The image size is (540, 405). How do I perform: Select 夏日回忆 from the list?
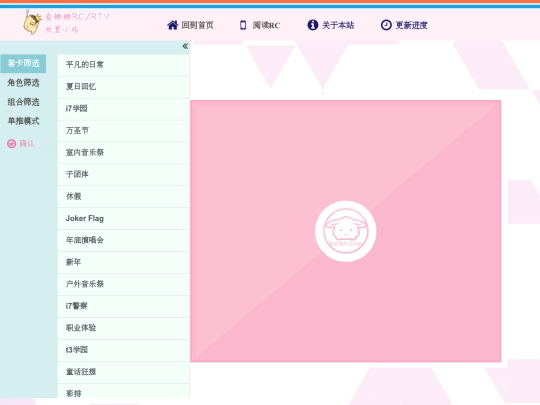point(123,87)
